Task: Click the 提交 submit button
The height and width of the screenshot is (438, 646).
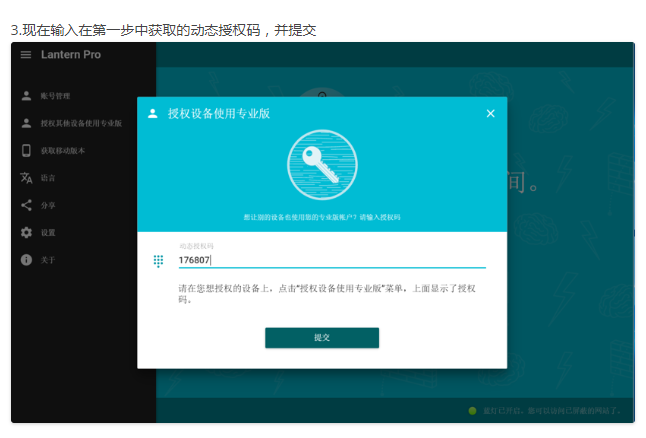Action: [322, 338]
